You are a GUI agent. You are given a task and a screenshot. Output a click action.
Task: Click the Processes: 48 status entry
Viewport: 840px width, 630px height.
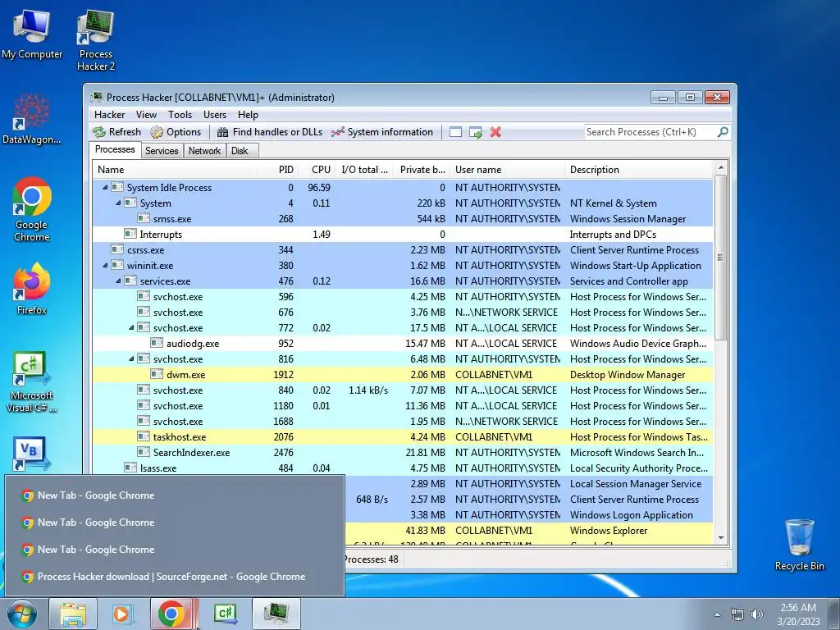(x=372, y=559)
